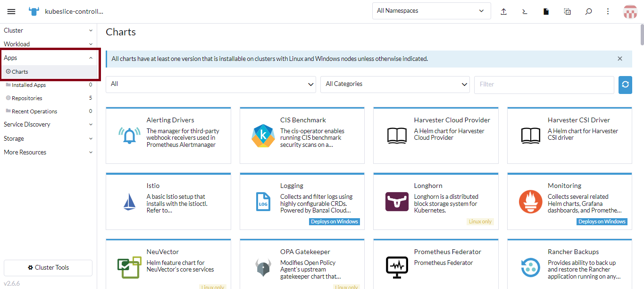
Task: Click the kubeslice-controller cluster name
Action: tap(74, 11)
